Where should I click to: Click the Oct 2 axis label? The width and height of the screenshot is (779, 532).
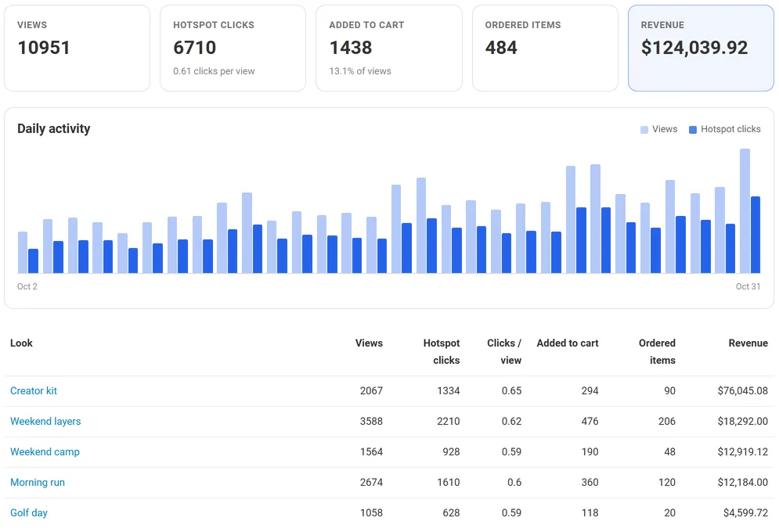tap(27, 286)
